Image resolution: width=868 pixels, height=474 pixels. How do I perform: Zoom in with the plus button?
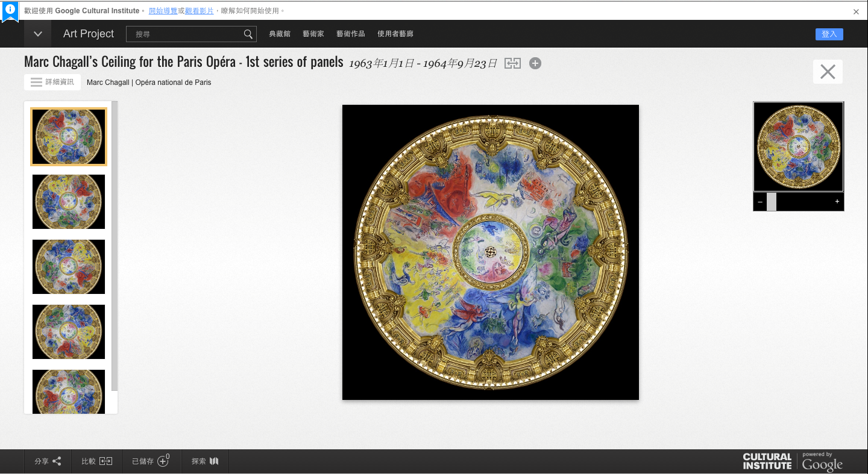click(x=837, y=202)
